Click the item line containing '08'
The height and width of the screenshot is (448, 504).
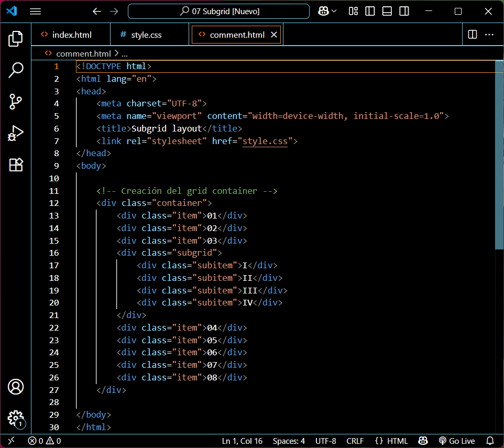point(182,377)
